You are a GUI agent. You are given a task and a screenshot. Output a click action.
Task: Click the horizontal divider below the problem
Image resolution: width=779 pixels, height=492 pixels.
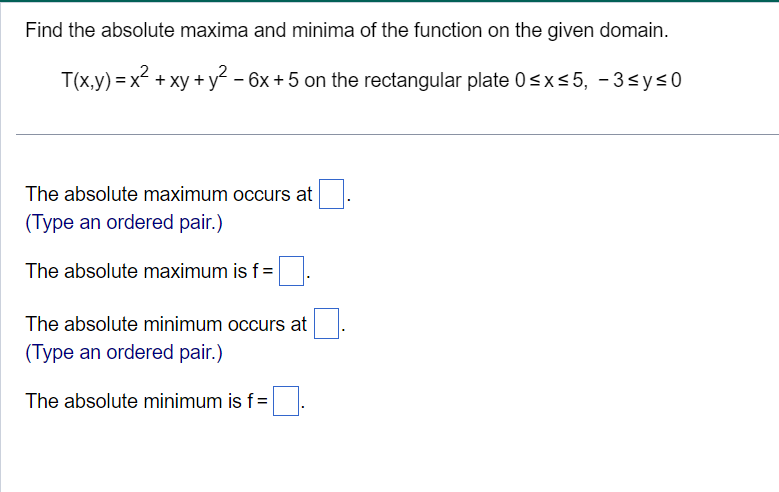point(396,134)
